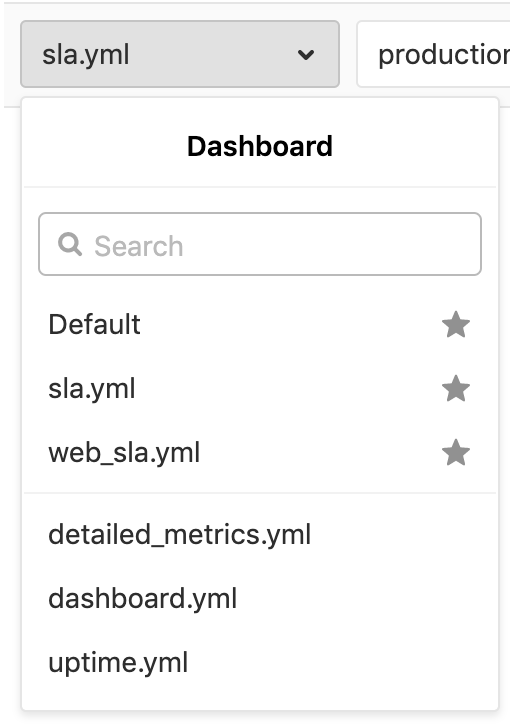This screenshot has width=510, height=724.
Task: Click the sla.yml label in the selector button
Action: coord(86,55)
